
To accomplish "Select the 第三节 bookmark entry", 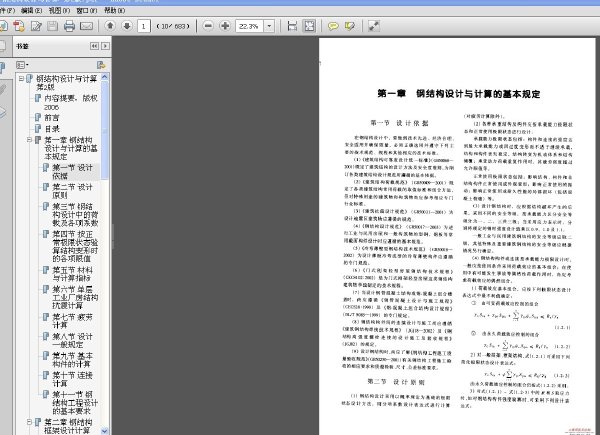I will pyautogui.click(x=75, y=214).
